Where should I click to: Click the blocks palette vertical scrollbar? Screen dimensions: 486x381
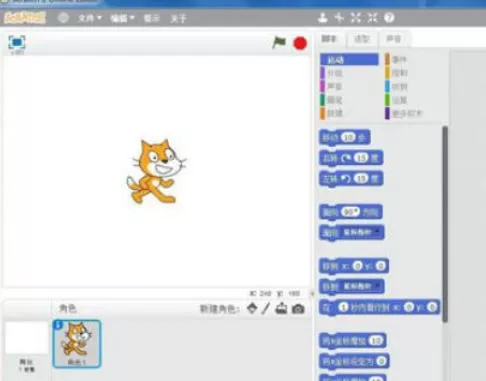pyautogui.click(x=445, y=224)
